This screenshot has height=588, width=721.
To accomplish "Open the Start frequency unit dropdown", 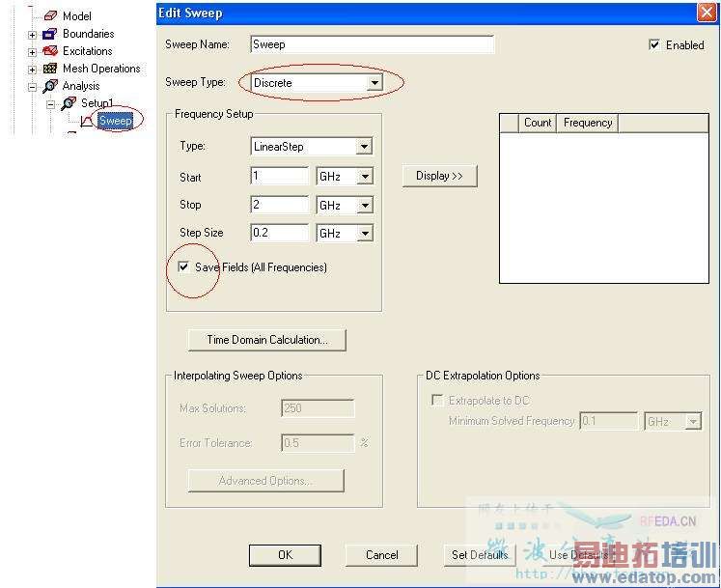I will pyautogui.click(x=365, y=177).
